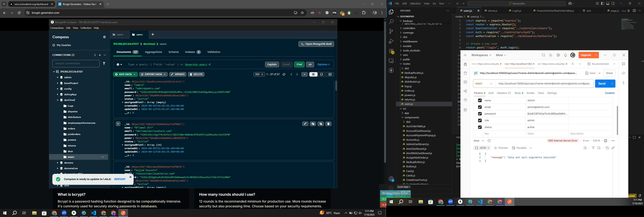Expand Bilawal Ali document fields
The height and width of the screenshot is (217, 644).
[x=118, y=124]
